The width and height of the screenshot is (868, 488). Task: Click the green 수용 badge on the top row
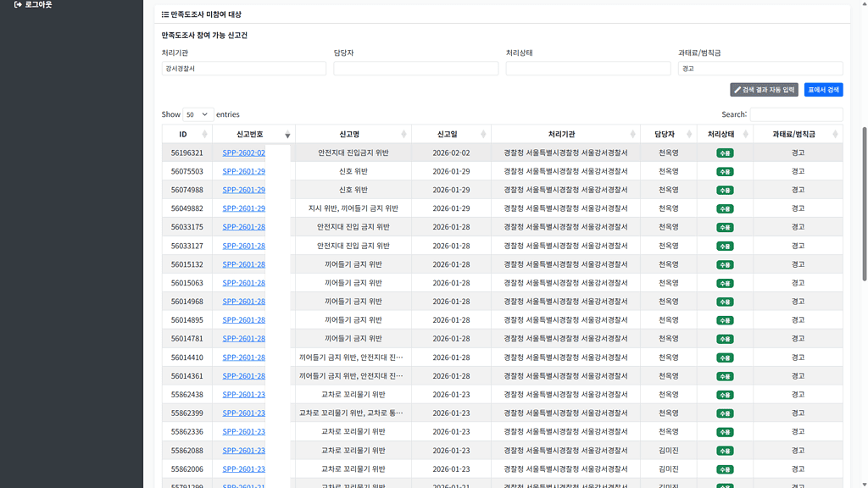tap(725, 152)
